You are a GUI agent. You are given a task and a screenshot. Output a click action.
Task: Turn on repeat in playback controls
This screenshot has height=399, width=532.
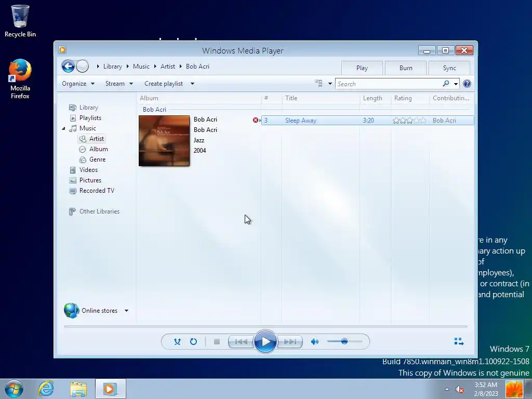(193, 342)
